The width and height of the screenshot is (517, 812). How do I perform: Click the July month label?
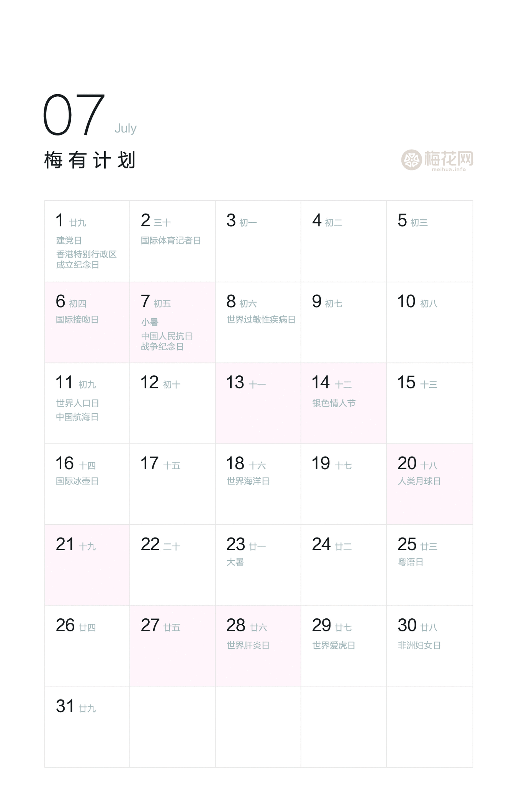(125, 128)
